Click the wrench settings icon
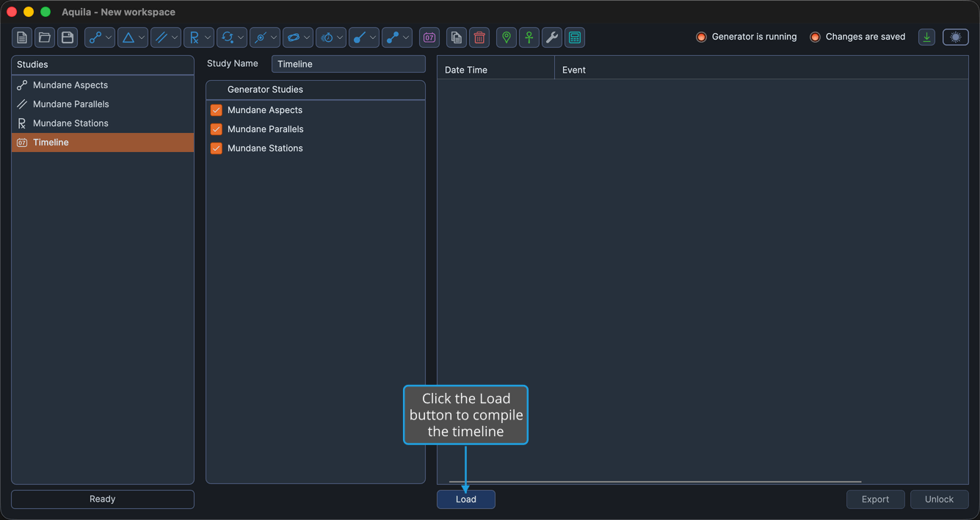The height and width of the screenshot is (520, 980). tap(552, 37)
